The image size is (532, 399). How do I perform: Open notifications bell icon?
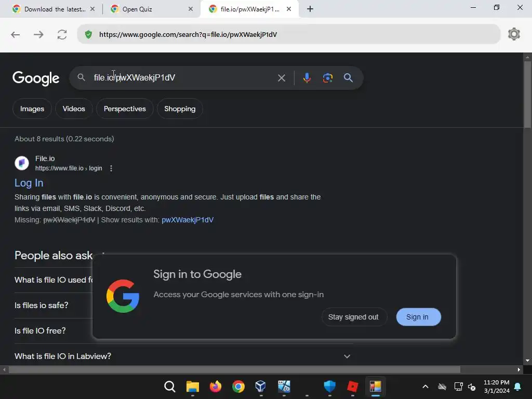pyautogui.click(x=518, y=387)
